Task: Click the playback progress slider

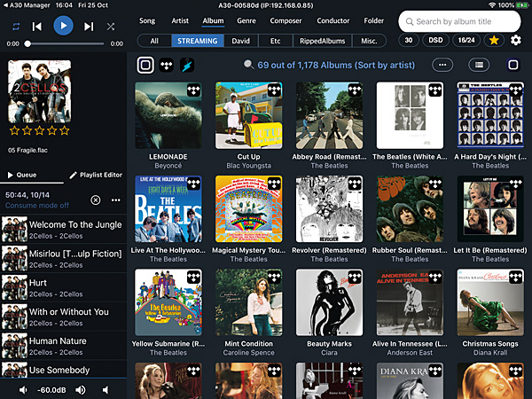Action: [x=64, y=43]
